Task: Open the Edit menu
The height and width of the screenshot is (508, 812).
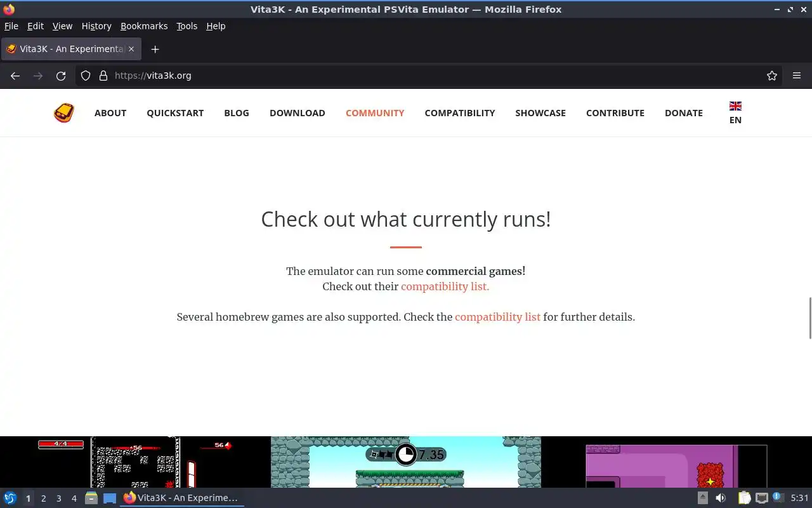Action: click(36, 26)
